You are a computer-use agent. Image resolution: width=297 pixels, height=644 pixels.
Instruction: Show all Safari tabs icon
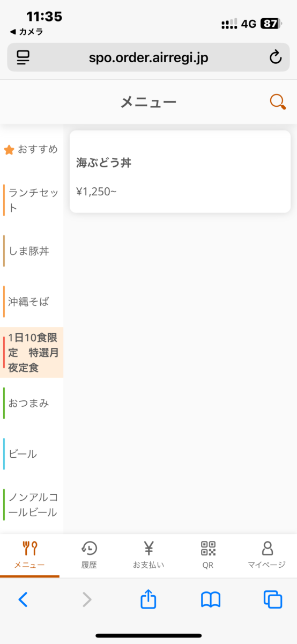[x=273, y=599]
